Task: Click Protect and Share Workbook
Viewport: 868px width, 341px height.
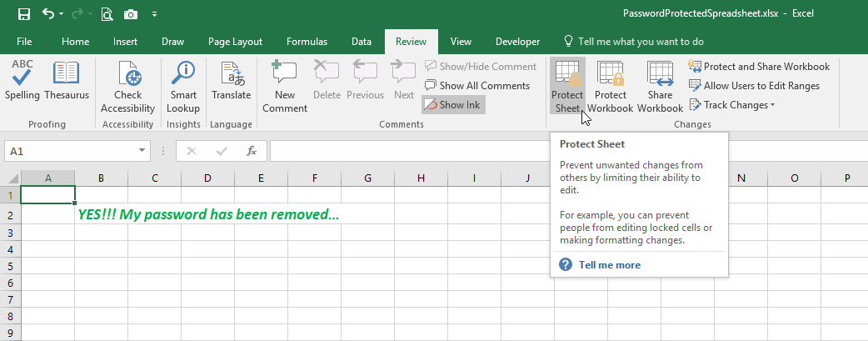Action: click(759, 67)
